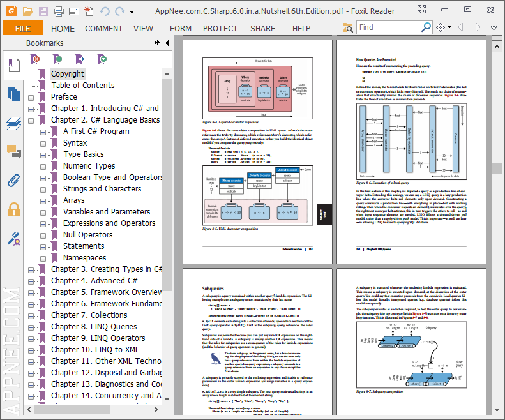Click bookmarks panel scroll up arrow
This screenshot has height=420, width=505.
[167, 74]
